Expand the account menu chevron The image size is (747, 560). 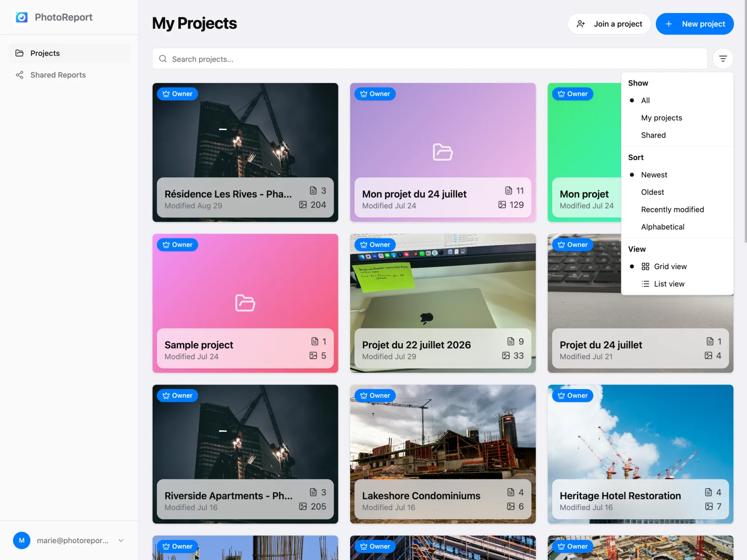pos(121,540)
